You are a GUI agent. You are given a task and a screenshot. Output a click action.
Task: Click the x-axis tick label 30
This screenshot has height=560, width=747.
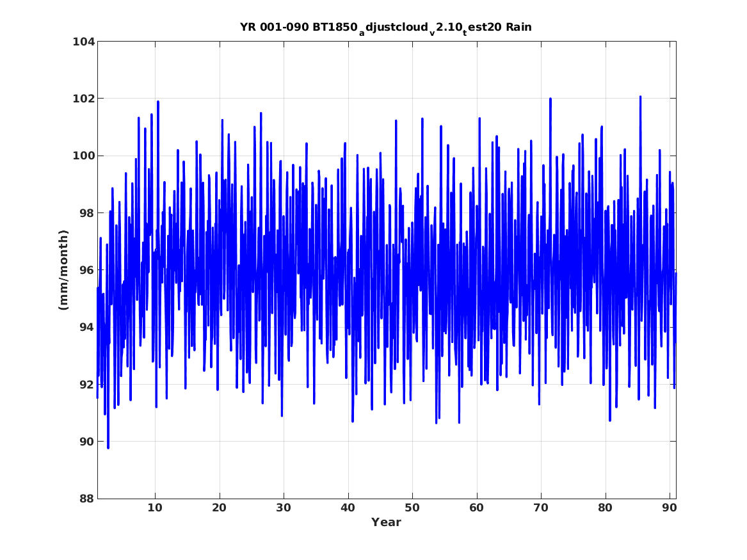[x=284, y=508]
